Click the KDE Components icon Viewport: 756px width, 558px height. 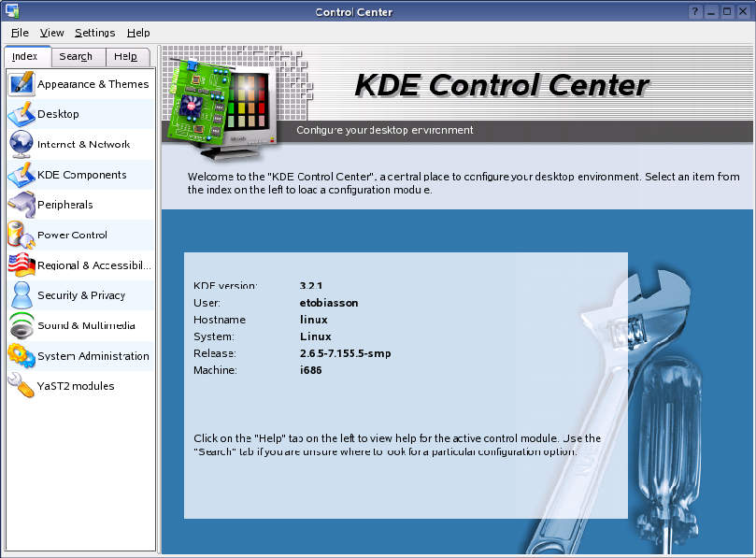coord(21,175)
